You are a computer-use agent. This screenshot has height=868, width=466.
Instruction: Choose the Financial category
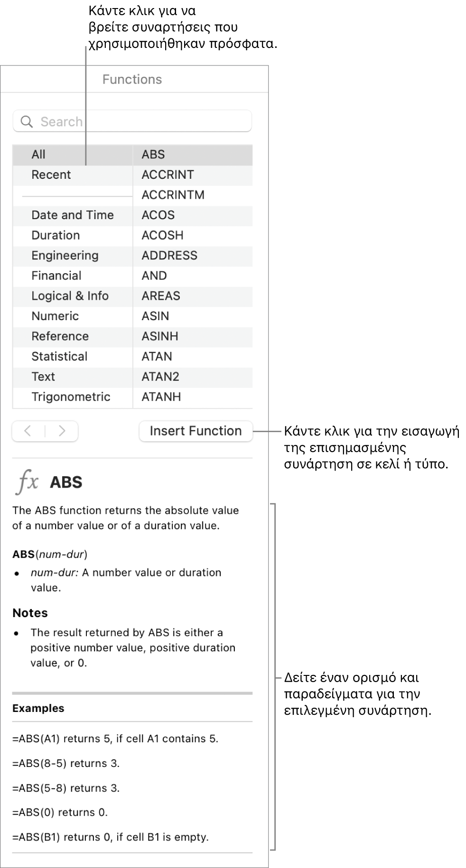click(56, 276)
